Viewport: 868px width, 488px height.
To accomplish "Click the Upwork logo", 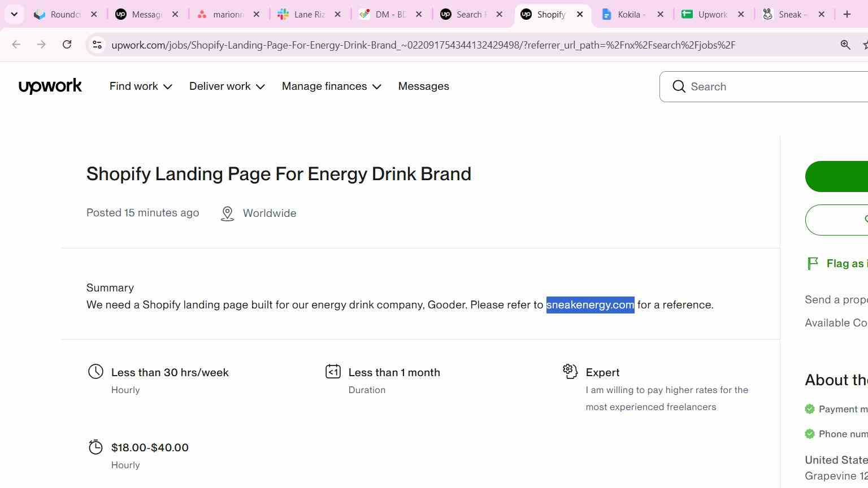I will point(50,86).
